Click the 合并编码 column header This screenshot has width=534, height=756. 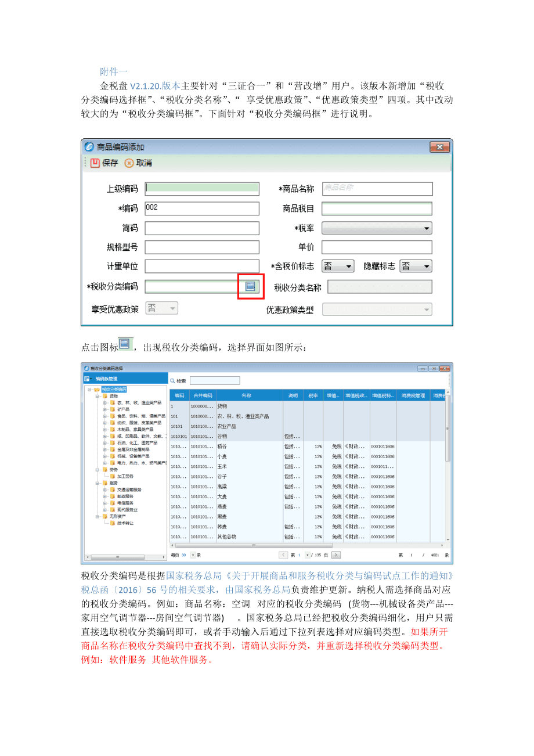pyautogui.click(x=203, y=395)
